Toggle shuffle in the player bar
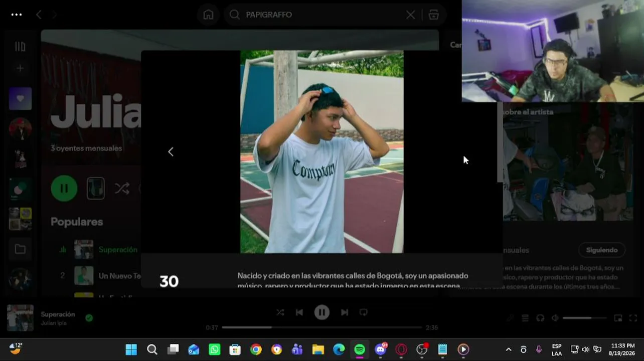This screenshot has width=644, height=361. coord(280,312)
